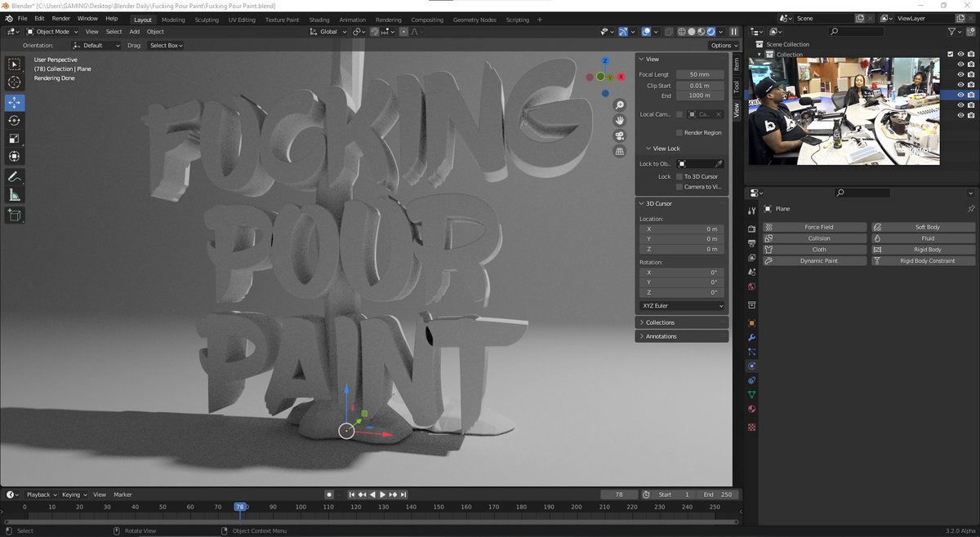Open the Render properties tab
The width and height of the screenshot is (980, 537).
point(752,229)
